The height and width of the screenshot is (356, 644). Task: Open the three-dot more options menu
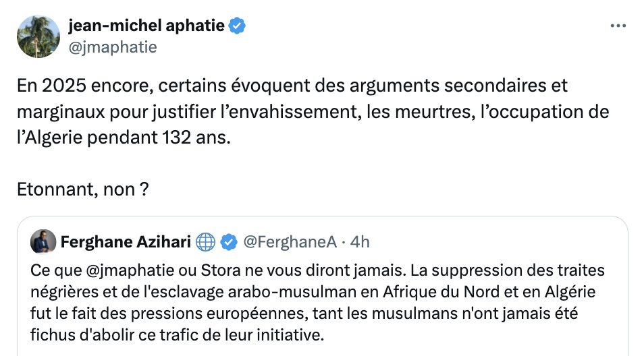tap(618, 26)
